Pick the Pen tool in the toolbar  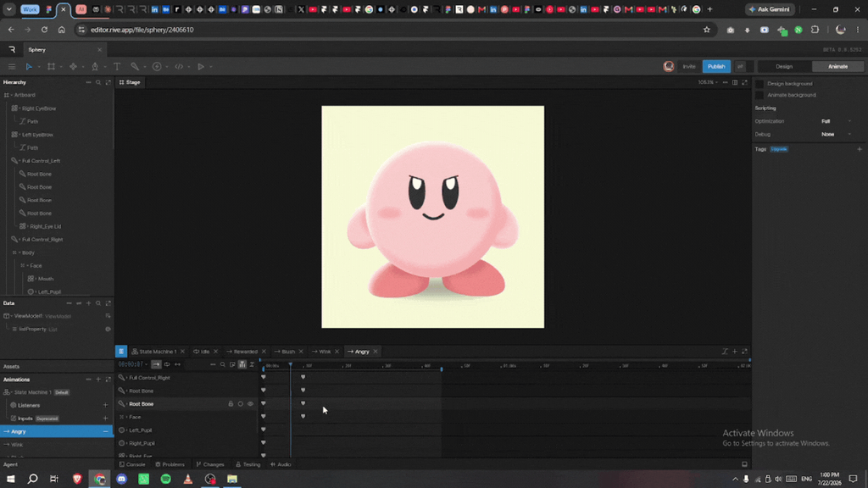tap(95, 66)
